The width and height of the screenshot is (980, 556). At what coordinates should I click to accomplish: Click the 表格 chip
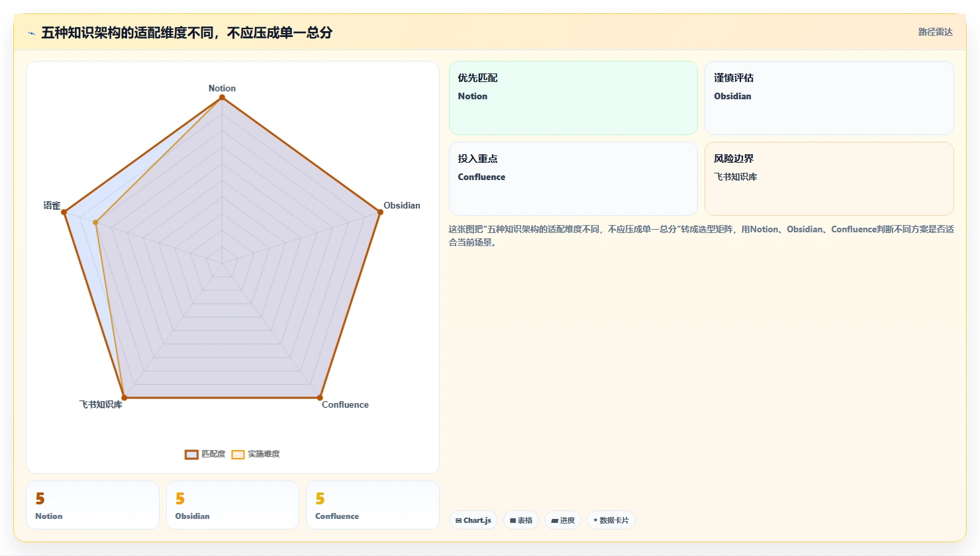click(x=521, y=520)
